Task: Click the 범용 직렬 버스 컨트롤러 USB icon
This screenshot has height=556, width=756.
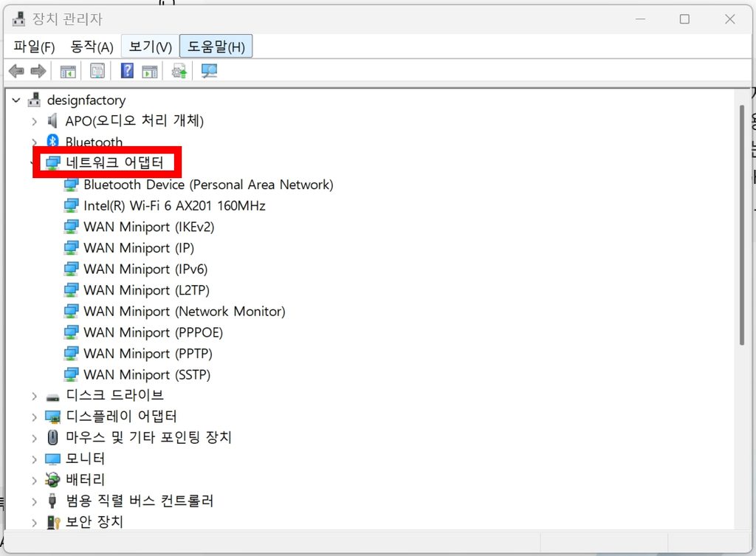Action: pyautogui.click(x=52, y=501)
